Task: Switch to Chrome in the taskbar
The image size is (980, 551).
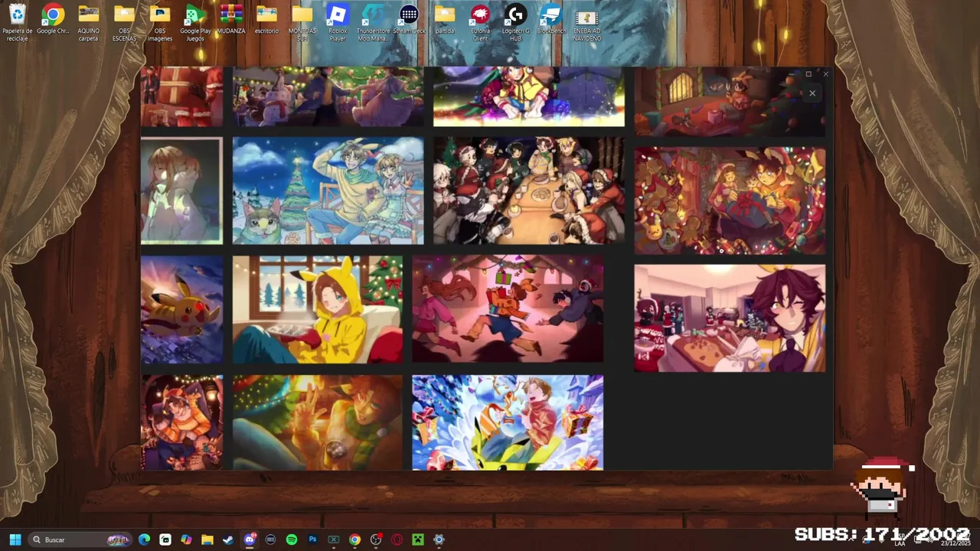Action: point(354,540)
